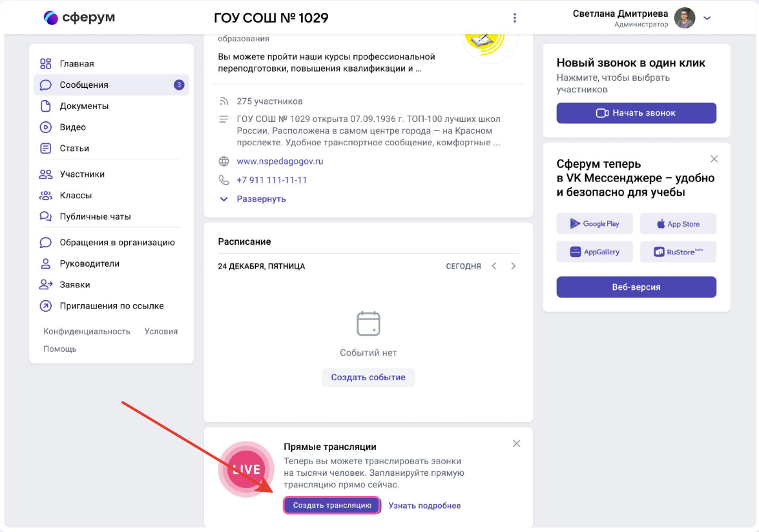This screenshot has width=759, height=532.
Task: Click the Статьи sidebar icon
Action: click(46, 148)
